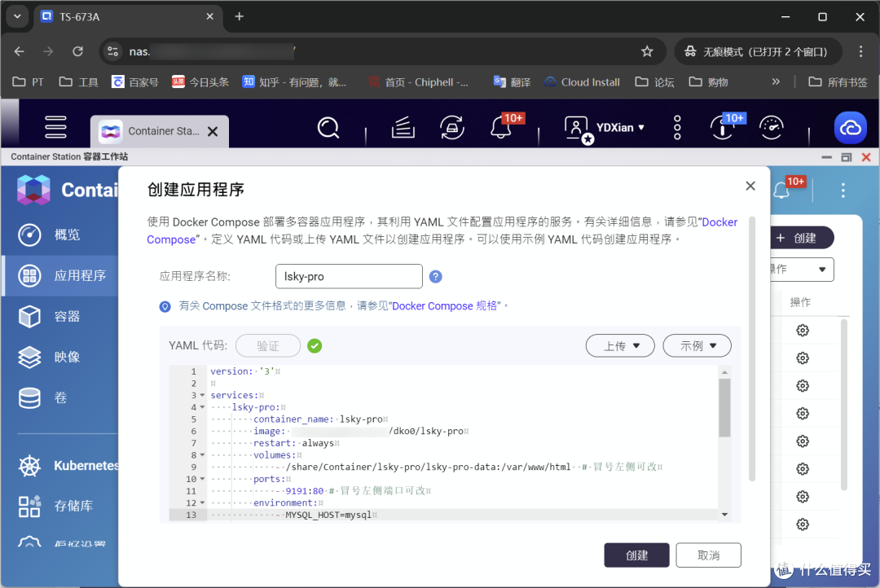Collapse the ports fold arrow at line 10
This screenshot has width=880, height=588.
[x=203, y=479]
